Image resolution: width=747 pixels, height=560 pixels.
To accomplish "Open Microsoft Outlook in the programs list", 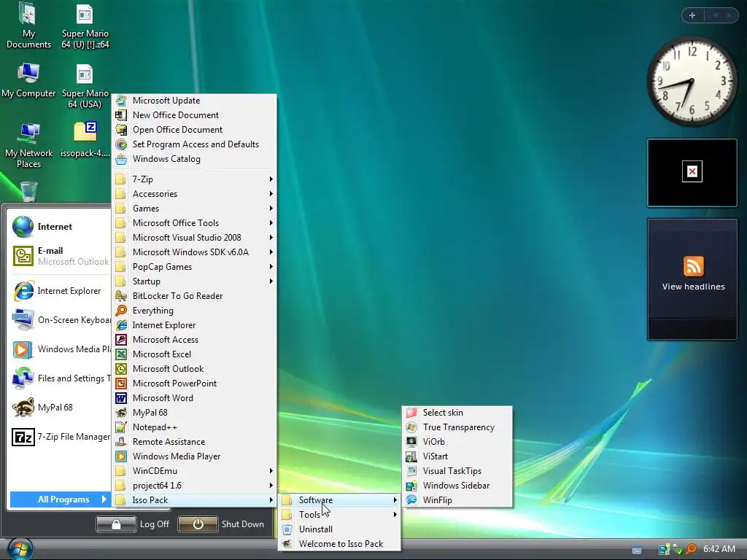I will click(194, 368).
